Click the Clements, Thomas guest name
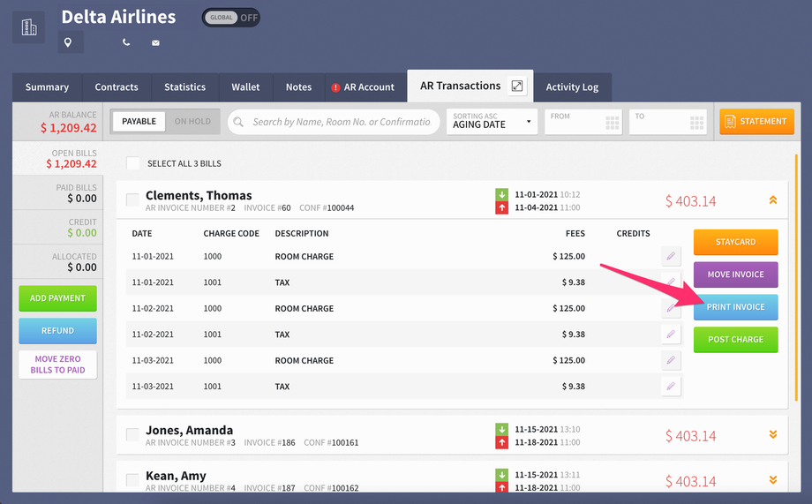Image resolution: width=812 pixels, height=504 pixels. (199, 195)
